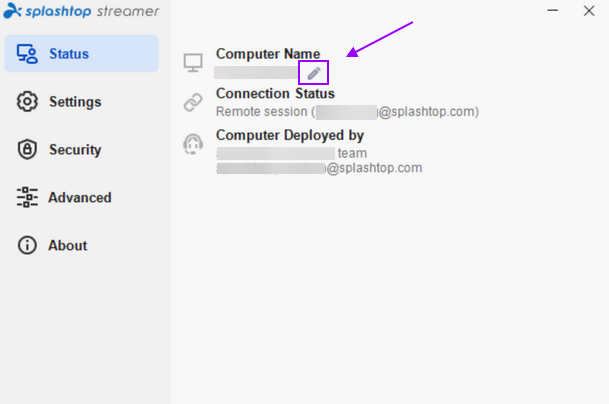Minimize the Splashtop Streamer window
This screenshot has width=609, height=404.
coord(553,10)
